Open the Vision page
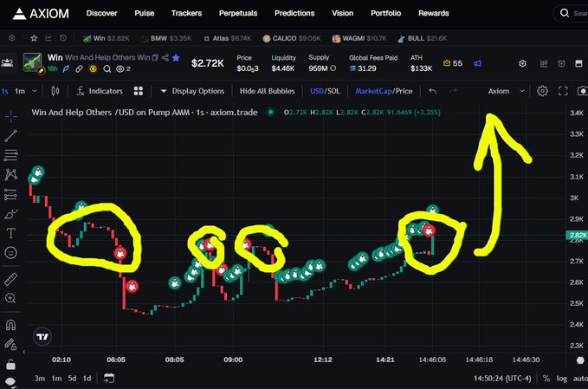This screenshot has height=389, width=588. tap(342, 13)
